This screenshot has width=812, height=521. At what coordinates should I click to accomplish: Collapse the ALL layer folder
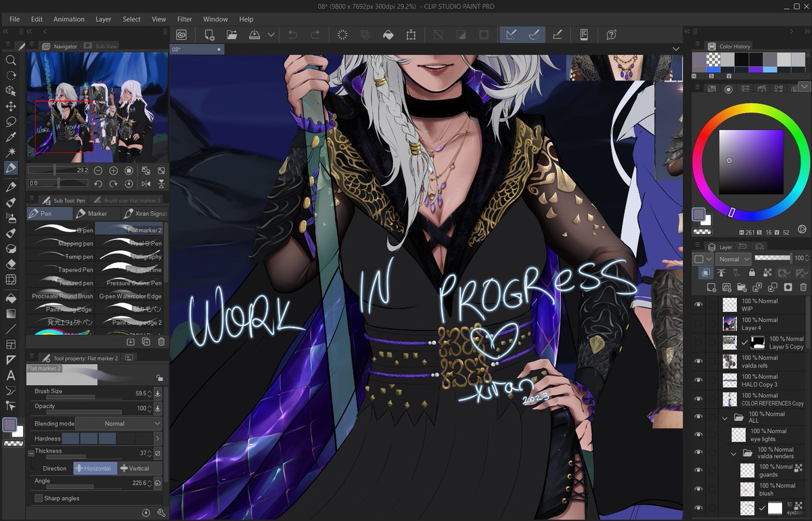pos(725,418)
